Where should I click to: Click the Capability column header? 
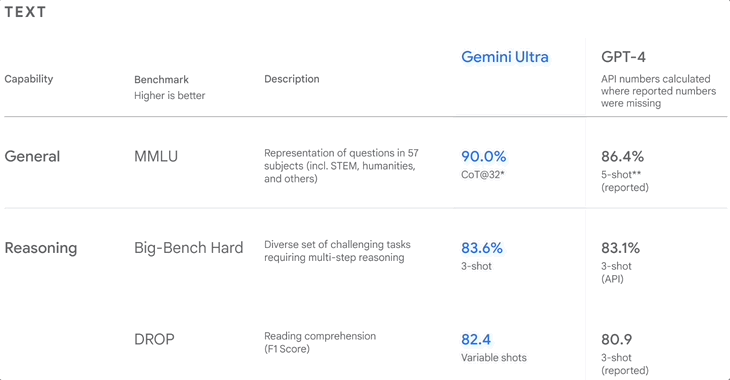pos(29,79)
